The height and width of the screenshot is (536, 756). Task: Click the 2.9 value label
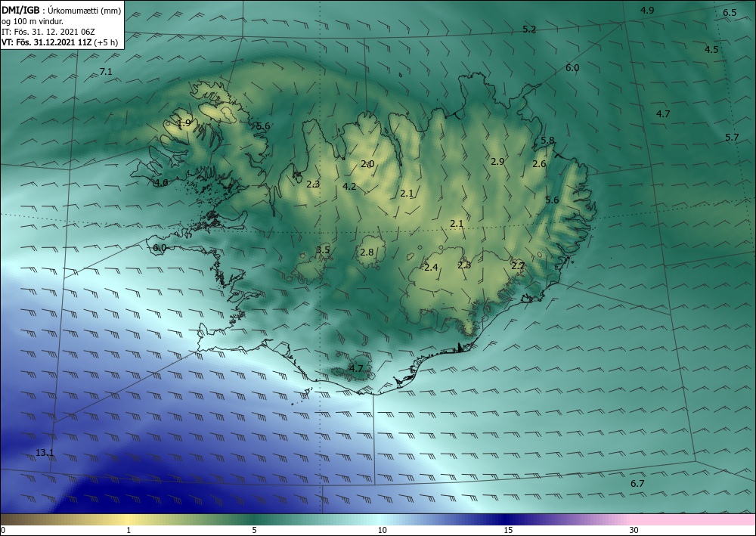(x=497, y=162)
